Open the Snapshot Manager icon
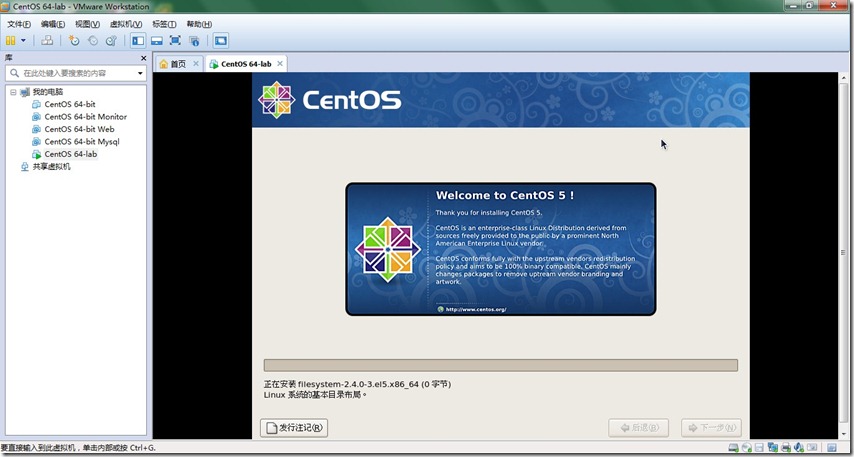 pyautogui.click(x=111, y=40)
